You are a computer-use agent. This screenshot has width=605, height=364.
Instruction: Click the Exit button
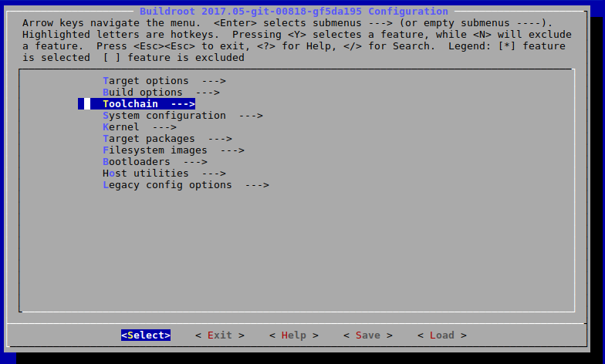click(x=220, y=335)
